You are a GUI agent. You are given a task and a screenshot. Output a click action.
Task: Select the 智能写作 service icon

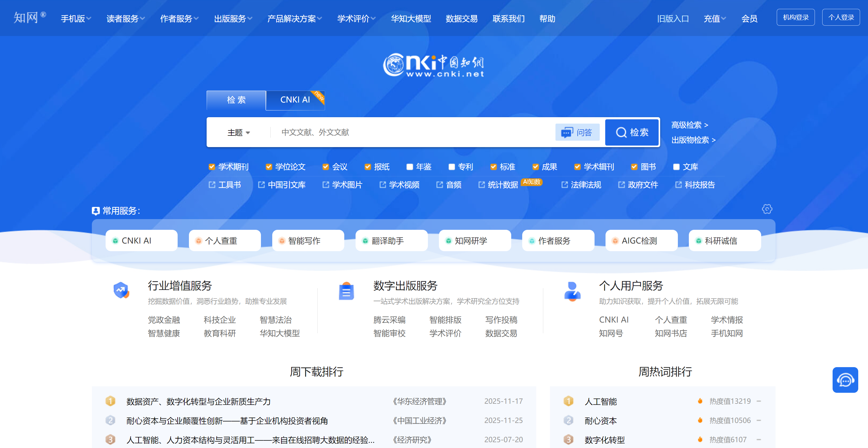point(308,240)
